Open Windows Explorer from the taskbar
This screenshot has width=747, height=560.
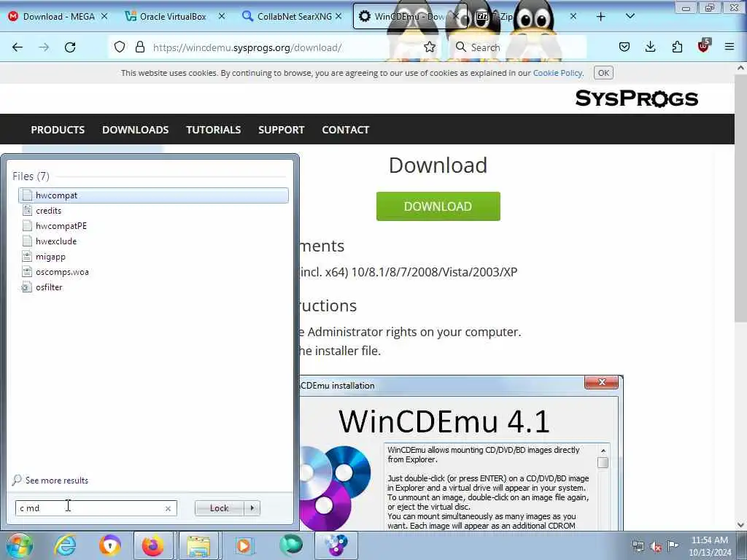tap(198, 545)
